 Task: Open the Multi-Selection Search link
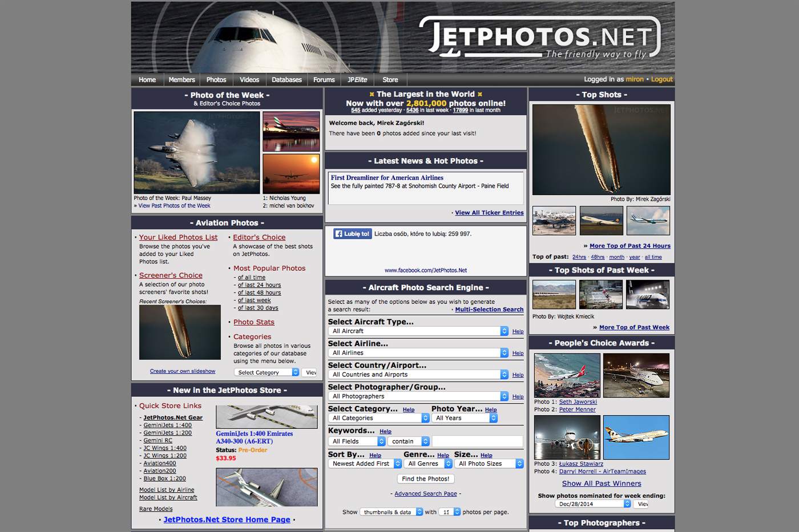pyautogui.click(x=489, y=310)
